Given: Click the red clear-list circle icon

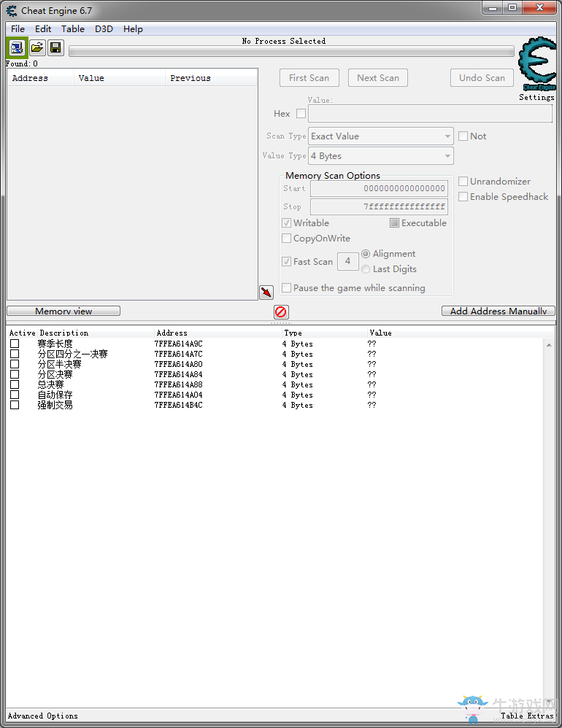Looking at the screenshot, I should [281, 312].
